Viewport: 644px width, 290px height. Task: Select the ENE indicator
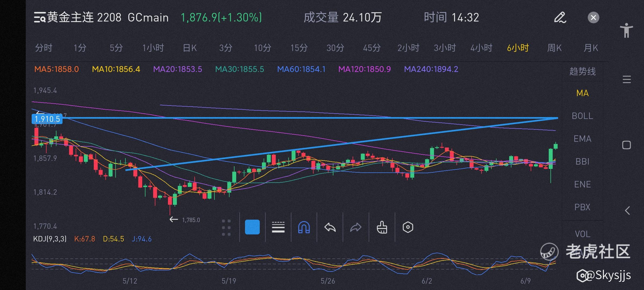pyautogui.click(x=583, y=184)
